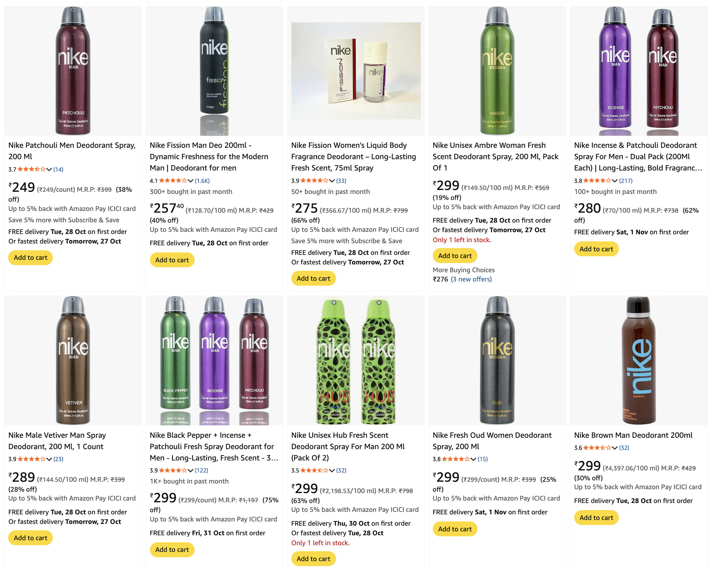Screen dimensions: 728x570
Task: Open rating popover arrow for Incense & Patchouli pack
Action: [x=615, y=181]
